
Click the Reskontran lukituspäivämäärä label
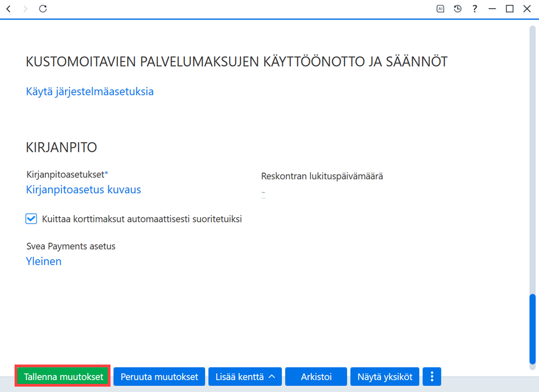(322, 177)
